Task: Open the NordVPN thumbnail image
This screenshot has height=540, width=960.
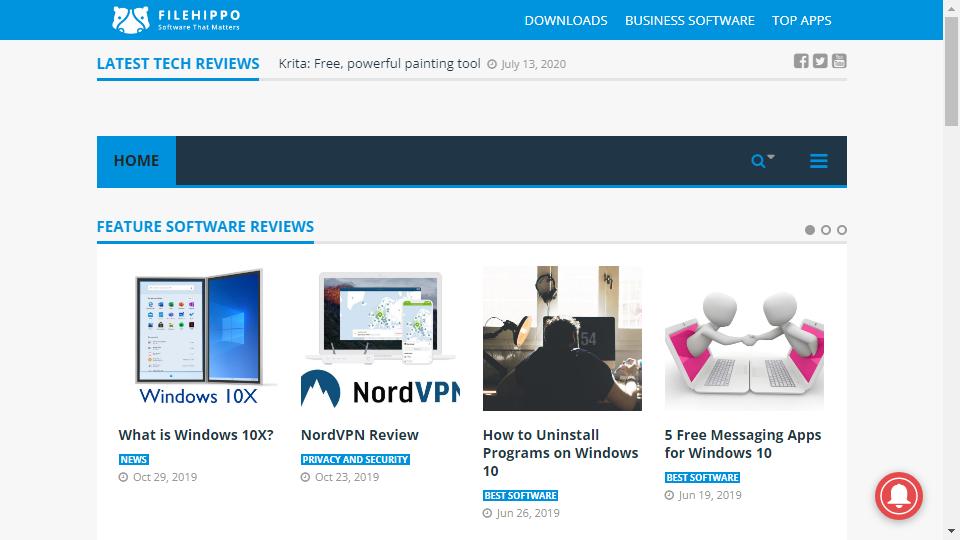Action: 380,338
